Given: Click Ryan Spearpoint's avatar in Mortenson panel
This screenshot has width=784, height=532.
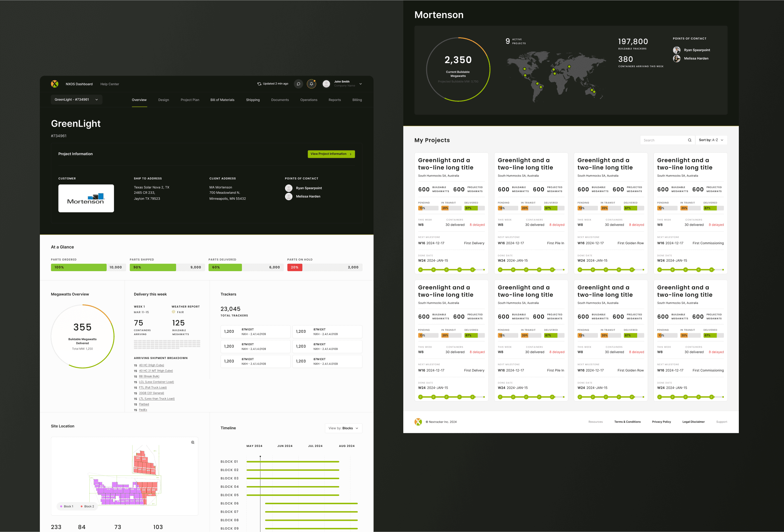Looking at the screenshot, I should 676,50.
